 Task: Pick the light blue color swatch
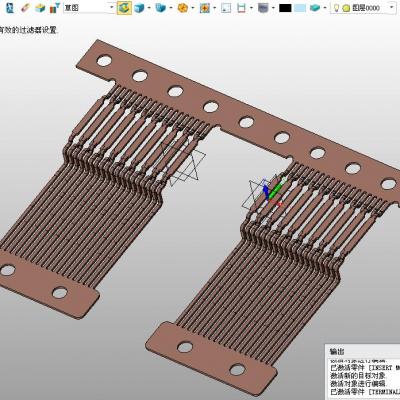tap(300, 8)
